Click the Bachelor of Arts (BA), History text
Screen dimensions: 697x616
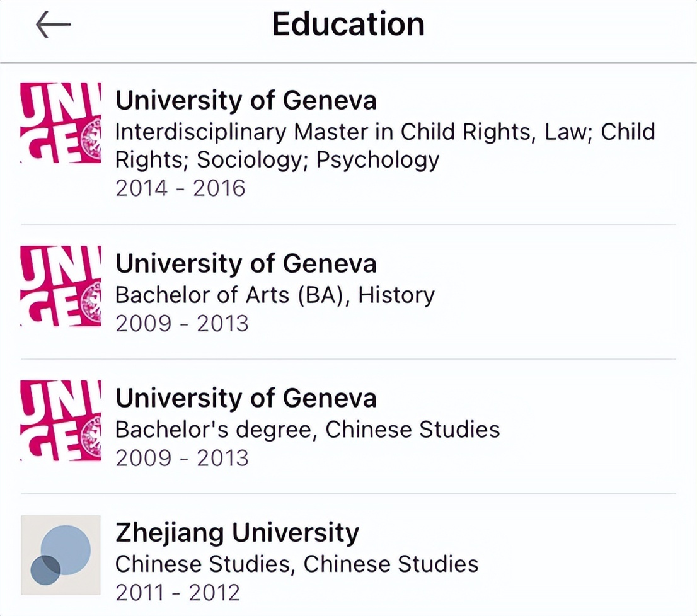[275, 295]
